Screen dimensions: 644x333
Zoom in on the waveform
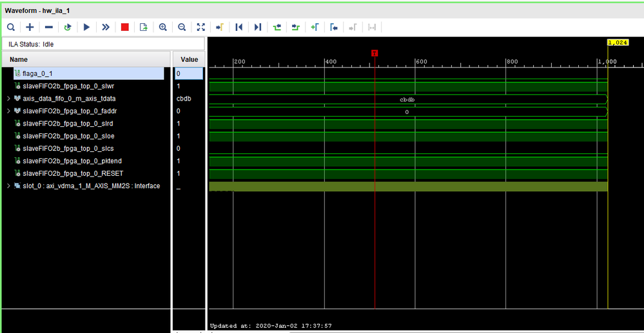162,27
